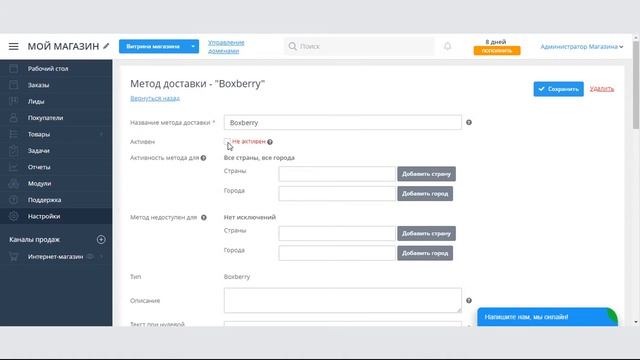Click help icon next to Не активен
The height and width of the screenshot is (360, 640).
point(270,142)
